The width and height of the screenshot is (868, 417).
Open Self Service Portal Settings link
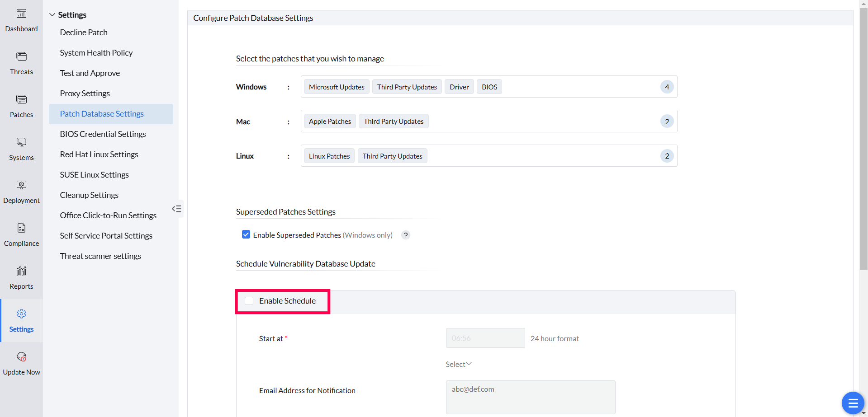pyautogui.click(x=106, y=236)
